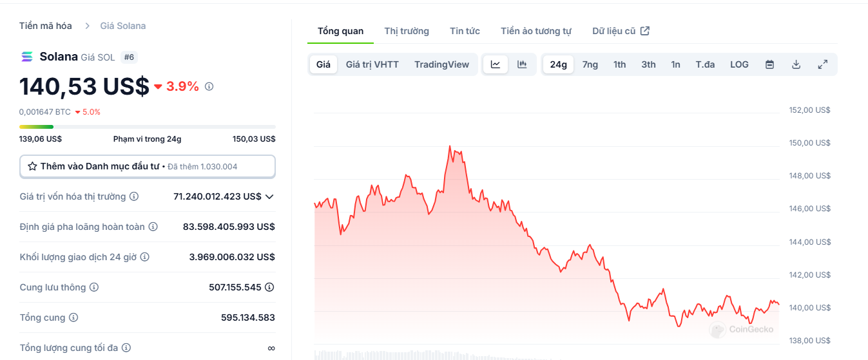Toggle the LOG scale option
868x360 pixels.
(739, 64)
